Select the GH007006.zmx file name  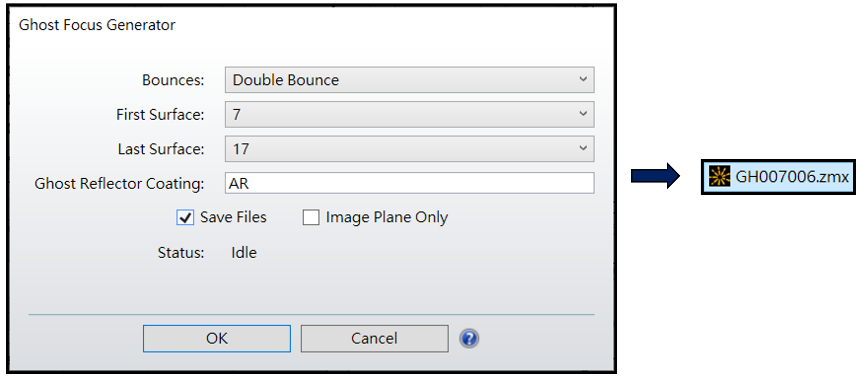792,177
